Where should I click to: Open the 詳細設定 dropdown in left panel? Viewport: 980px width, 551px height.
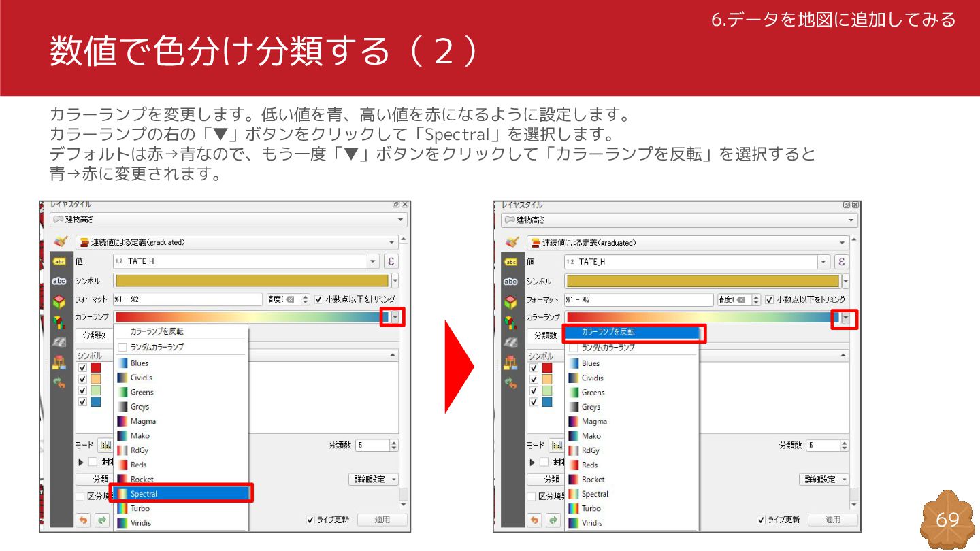[x=374, y=480]
